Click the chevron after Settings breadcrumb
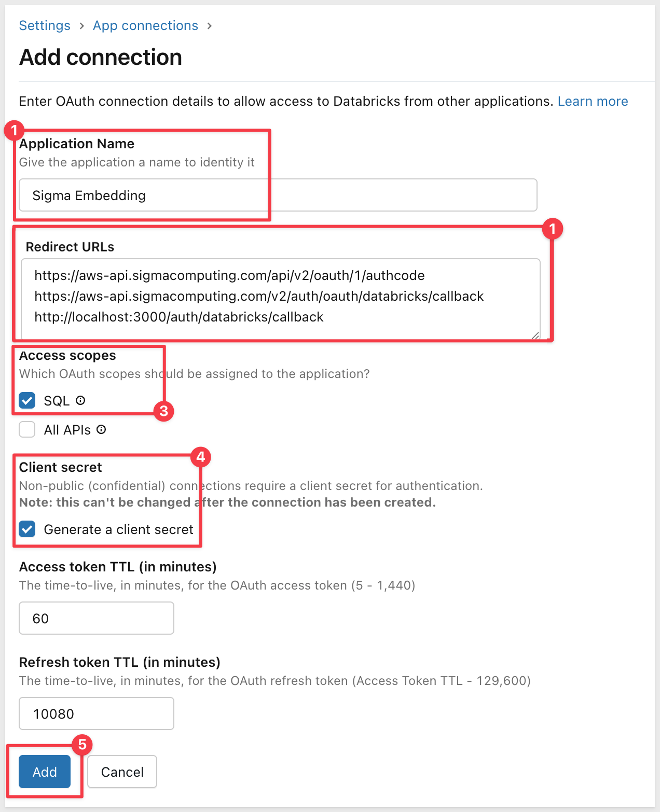The image size is (660, 812). [x=82, y=26]
